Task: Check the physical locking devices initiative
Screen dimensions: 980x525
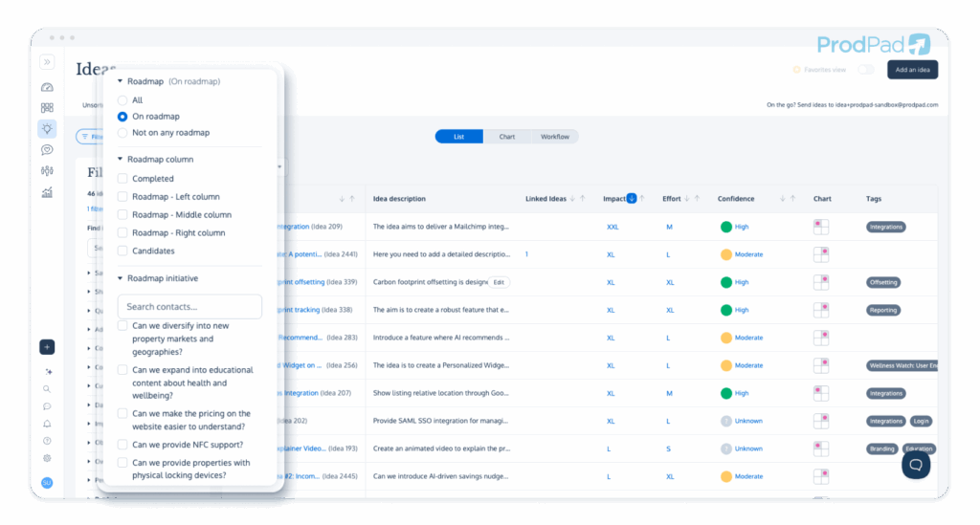Action: [122, 463]
